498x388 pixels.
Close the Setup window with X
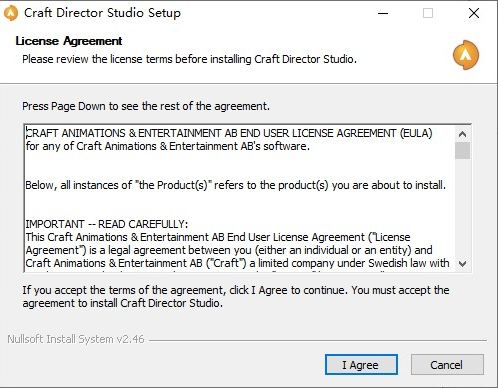click(x=474, y=13)
